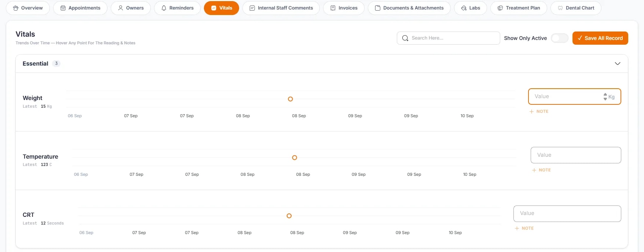644x252 pixels.
Task: Click the Weight latest value 15 Kg
Action: pyautogui.click(x=46, y=106)
